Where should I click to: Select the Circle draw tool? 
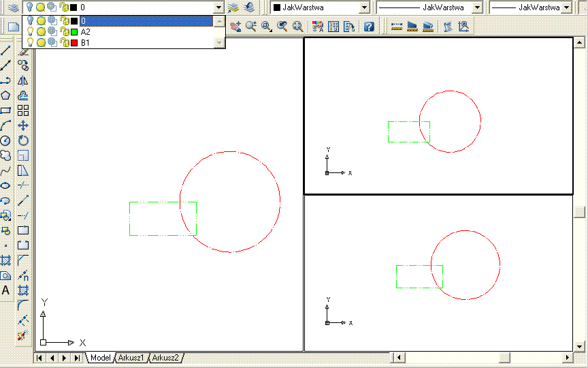(x=5, y=140)
